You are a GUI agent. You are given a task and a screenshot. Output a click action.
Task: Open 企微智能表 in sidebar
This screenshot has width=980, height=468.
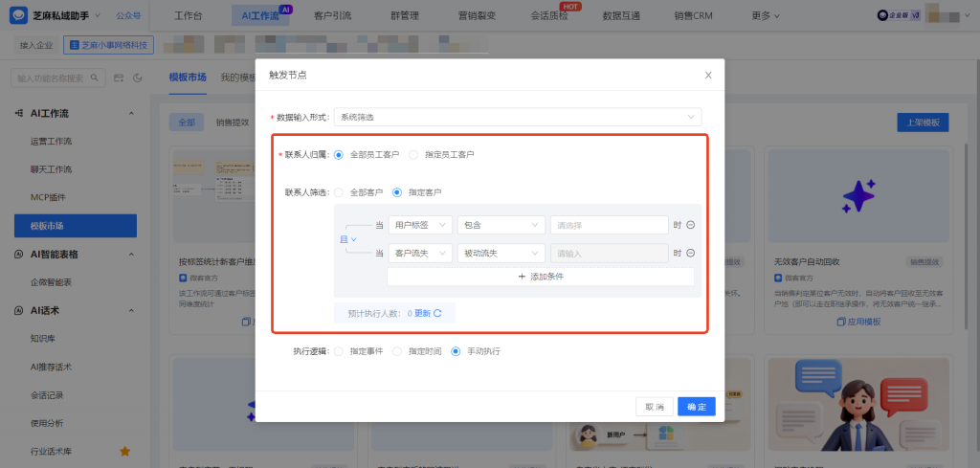(x=52, y=282)
